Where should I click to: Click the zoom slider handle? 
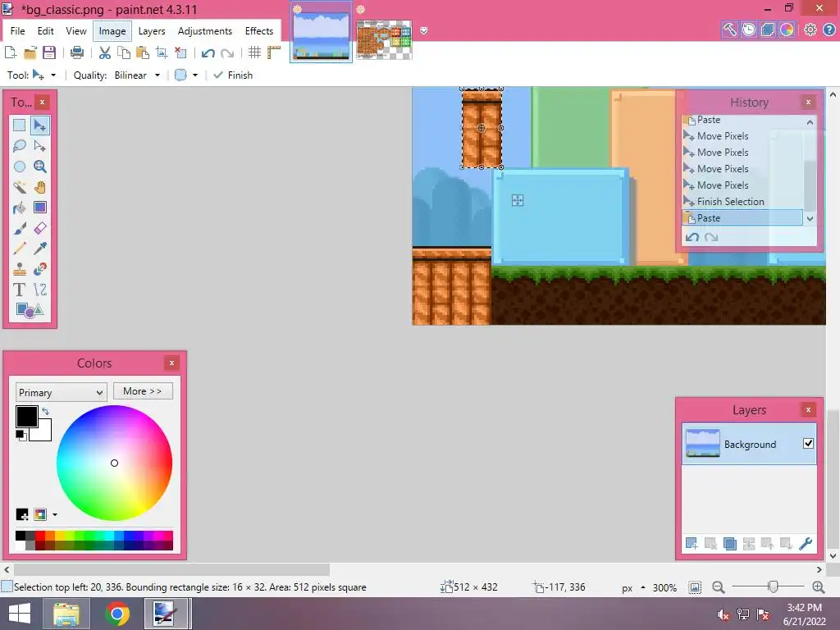click(x=773, y=587)
